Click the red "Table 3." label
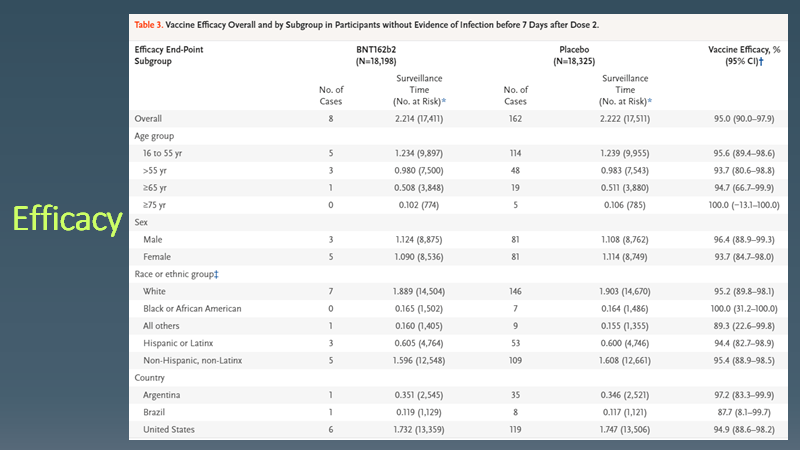Viewport: 800px width, 450px height. (x=151, y=22)
